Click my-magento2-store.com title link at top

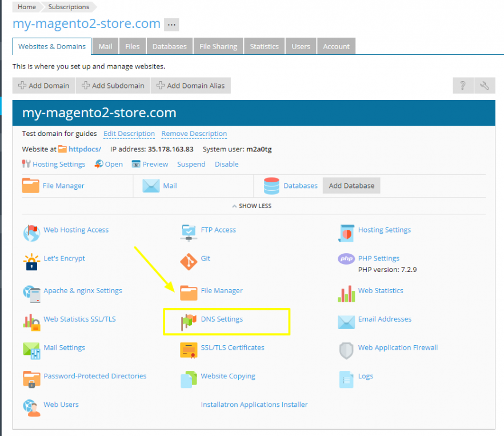point(86,24)
